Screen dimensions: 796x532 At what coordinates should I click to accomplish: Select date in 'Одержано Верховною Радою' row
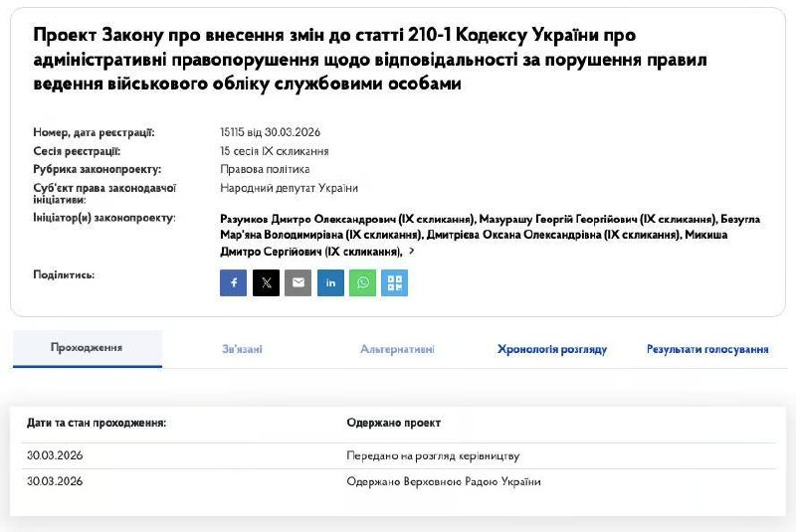pyautogui.click(x=55, y=481)
